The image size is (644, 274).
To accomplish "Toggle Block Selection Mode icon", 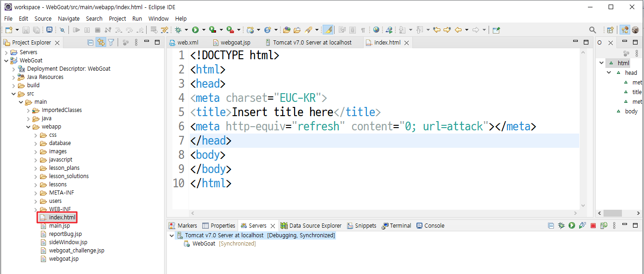I will tap(353, 30).
